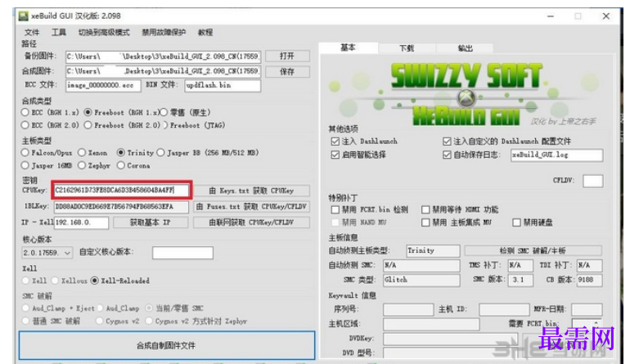Viewport: 630px width, 364px height.
Task: Click 获取基本 IP button
Action: (151, 222)
